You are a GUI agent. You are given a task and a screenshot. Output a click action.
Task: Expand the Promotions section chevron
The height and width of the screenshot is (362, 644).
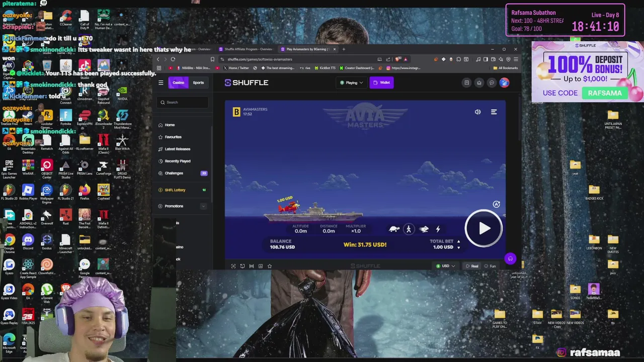point(203,206)
